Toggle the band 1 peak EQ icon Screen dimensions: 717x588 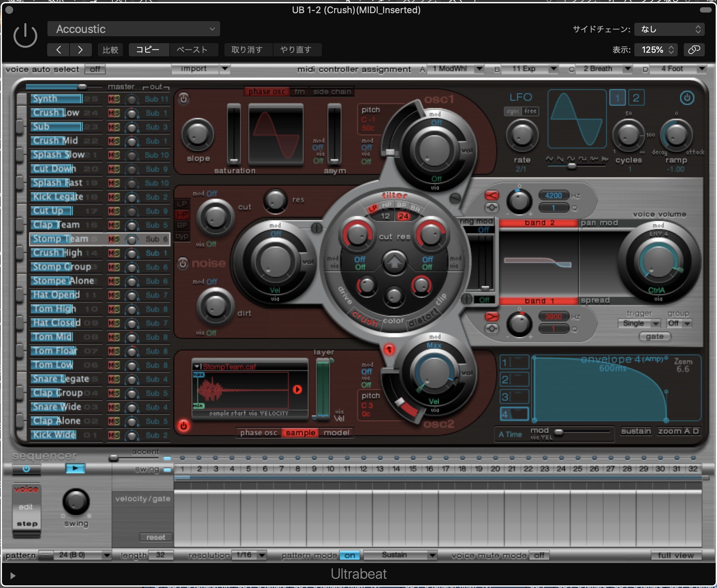[x=492, y=328]
